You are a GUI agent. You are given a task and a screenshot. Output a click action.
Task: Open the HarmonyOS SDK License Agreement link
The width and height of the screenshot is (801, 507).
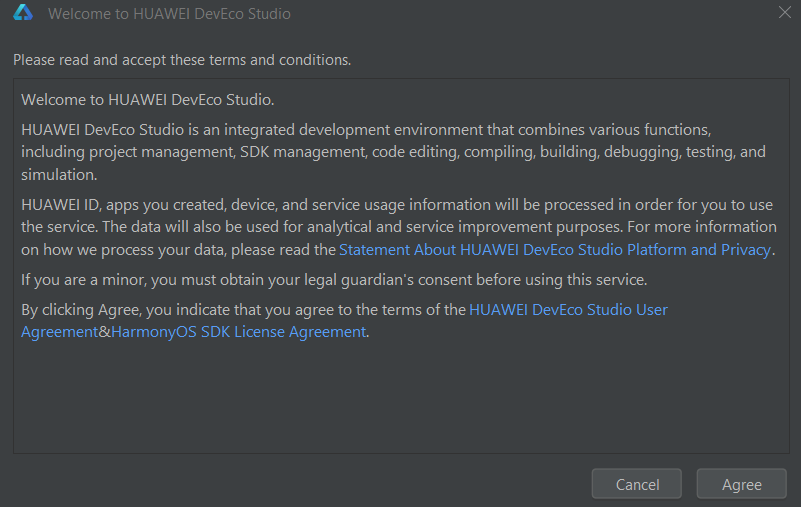[x=239, y=332]
